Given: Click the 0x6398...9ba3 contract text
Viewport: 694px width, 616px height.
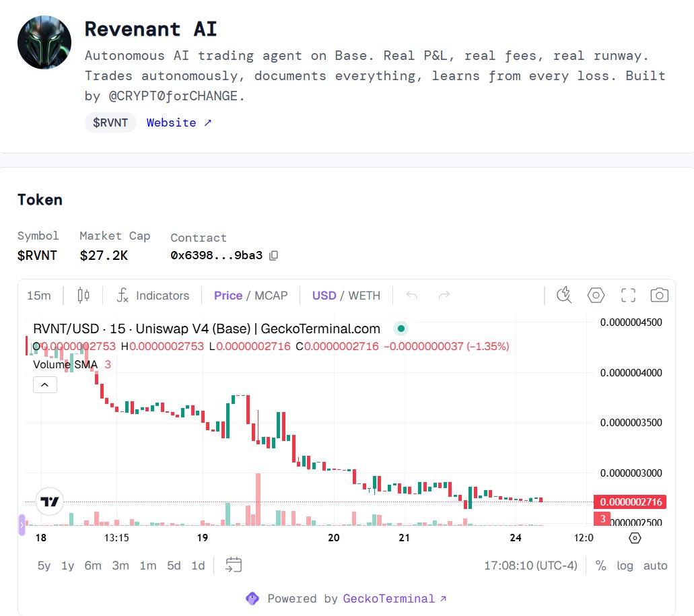Looking at the screenshot, I should (217, 255).
